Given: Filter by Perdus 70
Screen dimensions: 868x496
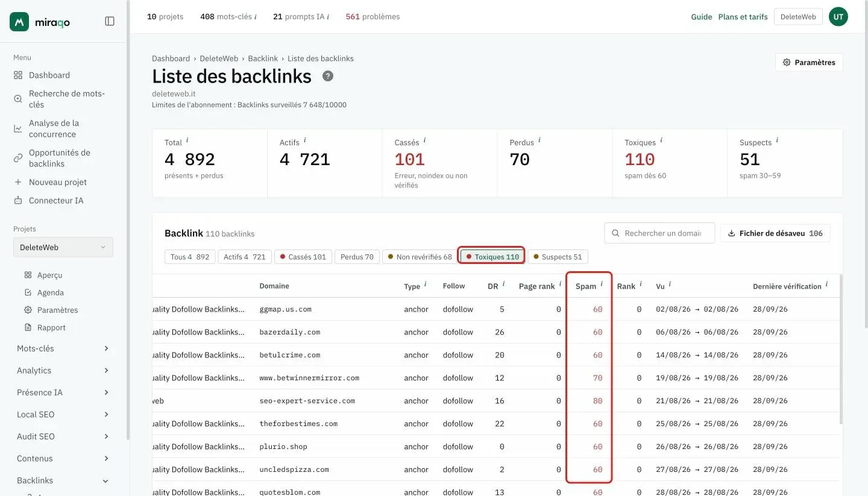Looking at the screenshot, I should 357,257.
